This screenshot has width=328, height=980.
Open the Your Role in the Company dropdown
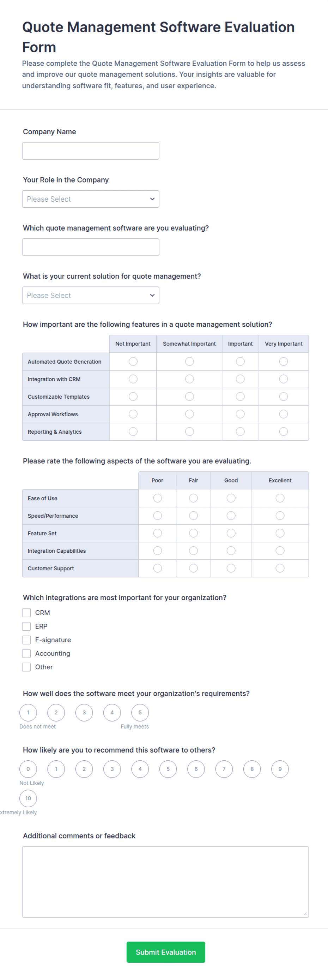(x=90, y=199)
